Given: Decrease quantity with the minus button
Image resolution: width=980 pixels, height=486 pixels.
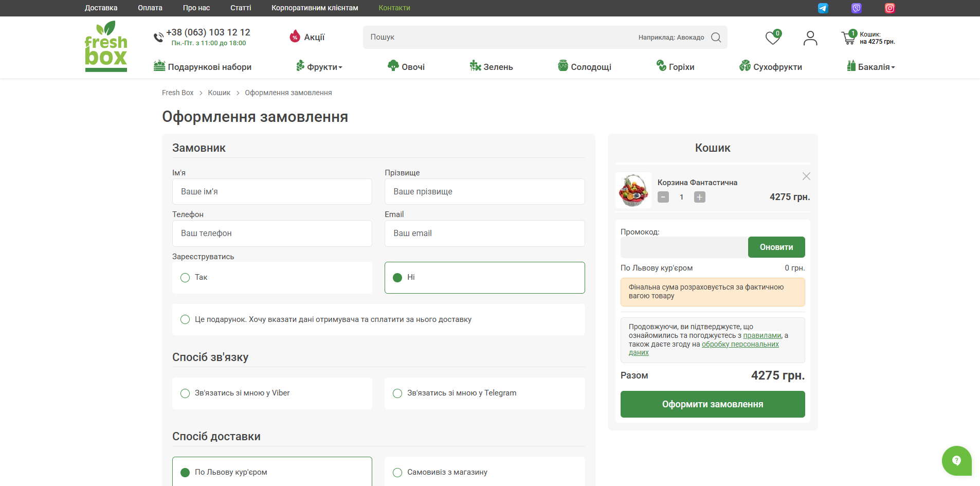Looking at the screenshot, I should click(x=663, y=197).
